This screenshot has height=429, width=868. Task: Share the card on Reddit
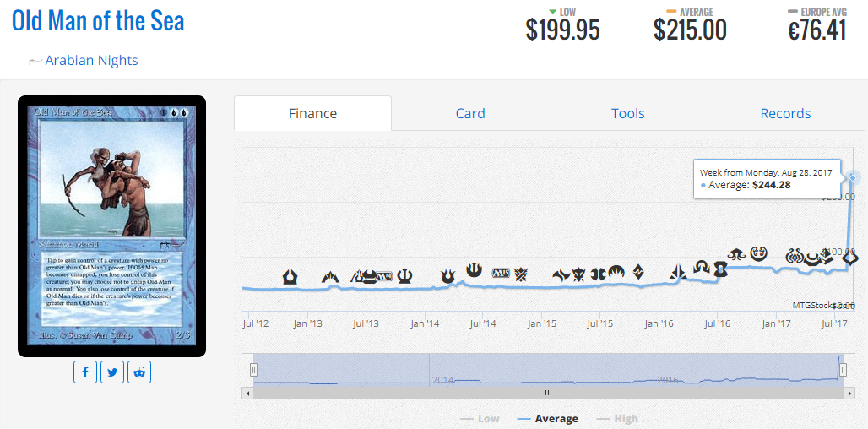click(x=139, y=372)
